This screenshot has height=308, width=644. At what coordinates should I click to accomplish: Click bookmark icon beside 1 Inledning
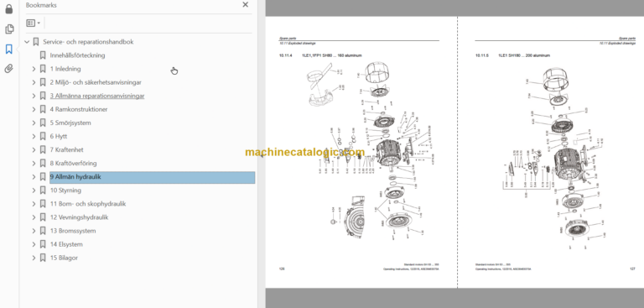tap(43, 69)
